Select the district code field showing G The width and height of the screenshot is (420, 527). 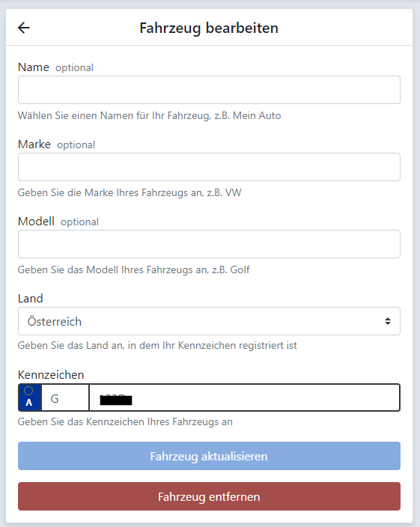(x=65, y=397)
